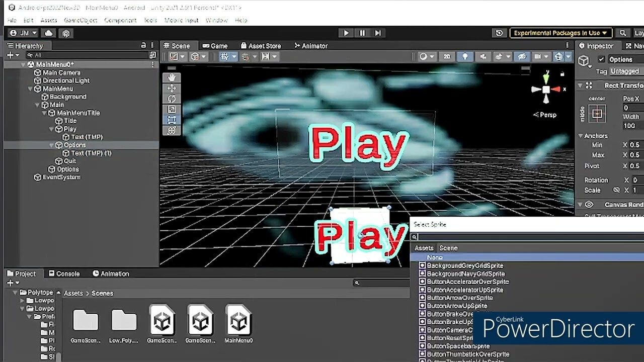
Task: Open the GameObject menu
Action: click(80, 20)
